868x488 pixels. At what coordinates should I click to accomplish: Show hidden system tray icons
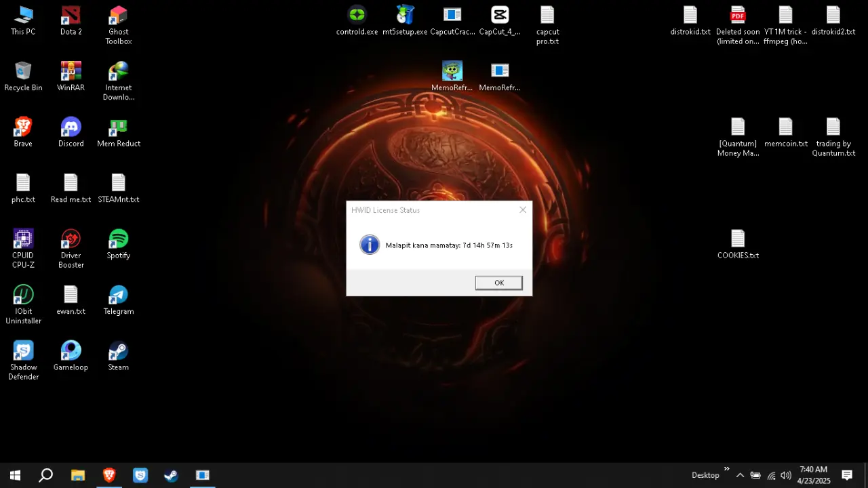(x=740, y=475)
